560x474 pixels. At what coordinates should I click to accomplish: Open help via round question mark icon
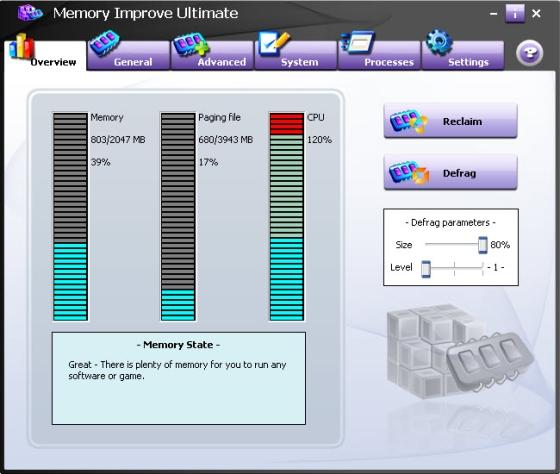[x=529, y=54]
